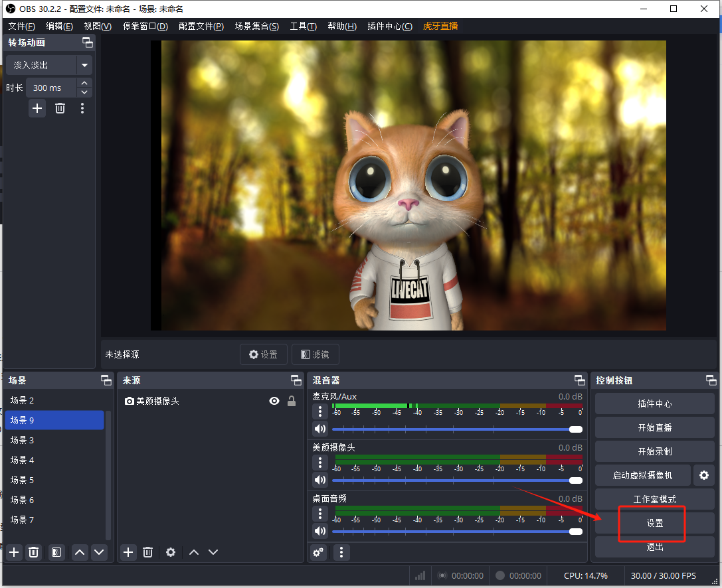Mute the 美颜摄像头 audio channel
722x588 pixels.
[320, 480]
